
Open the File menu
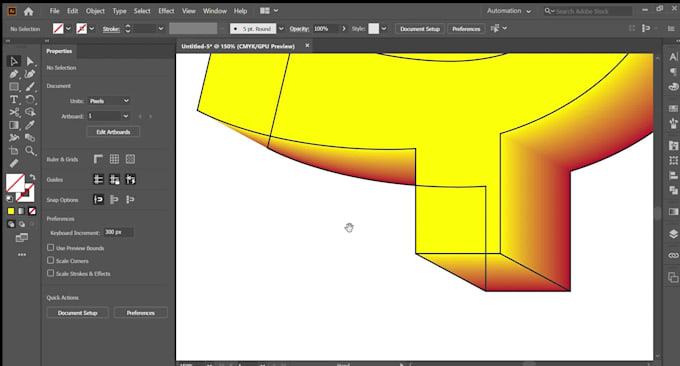coord(54,11)
